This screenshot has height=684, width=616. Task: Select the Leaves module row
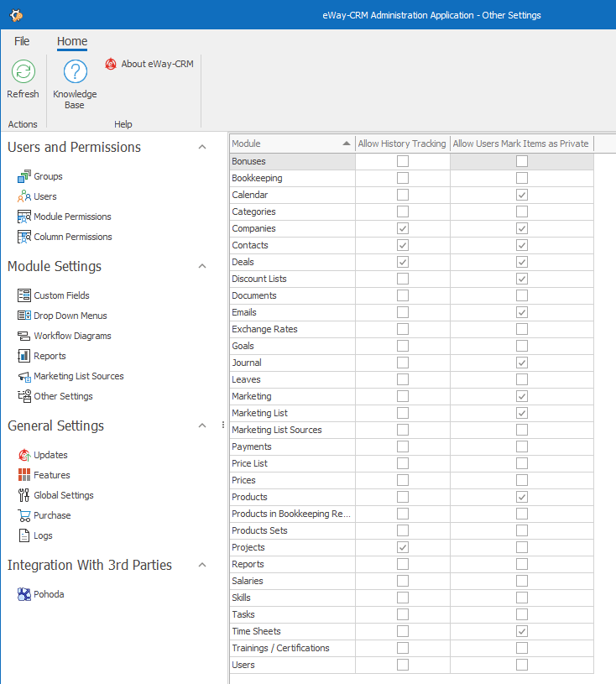[x=411, y=379]
